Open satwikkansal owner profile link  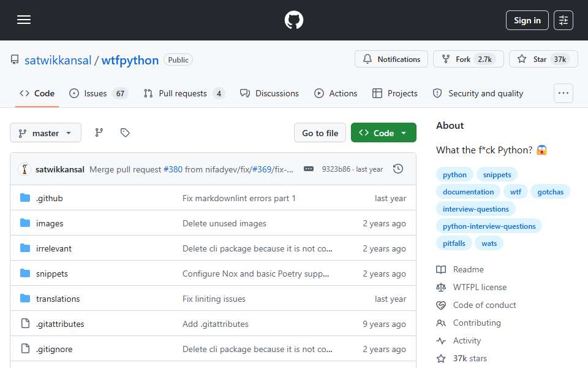pos(58,60)
